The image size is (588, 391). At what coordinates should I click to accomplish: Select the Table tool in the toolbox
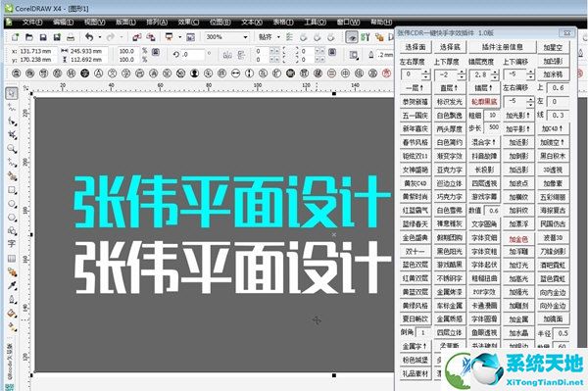[12, 258]
